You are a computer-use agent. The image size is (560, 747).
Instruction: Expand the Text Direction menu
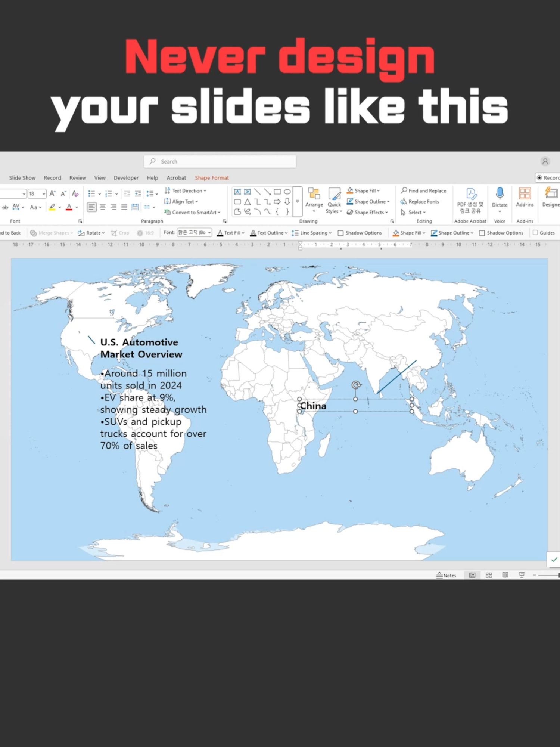tap(186, 190)
